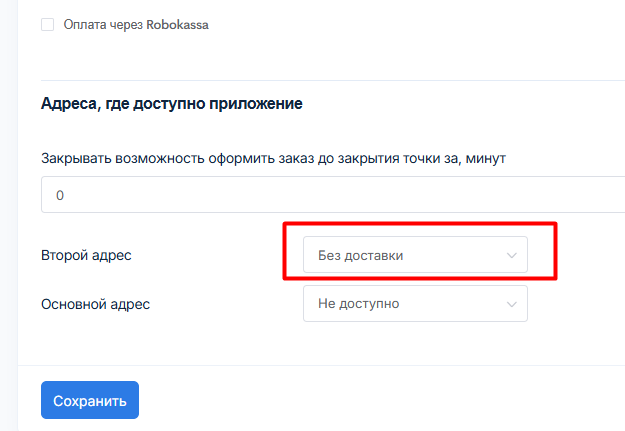Screen dimensions: 625x431
Task: Click the Сохранить button
Action: pos(90,400)
